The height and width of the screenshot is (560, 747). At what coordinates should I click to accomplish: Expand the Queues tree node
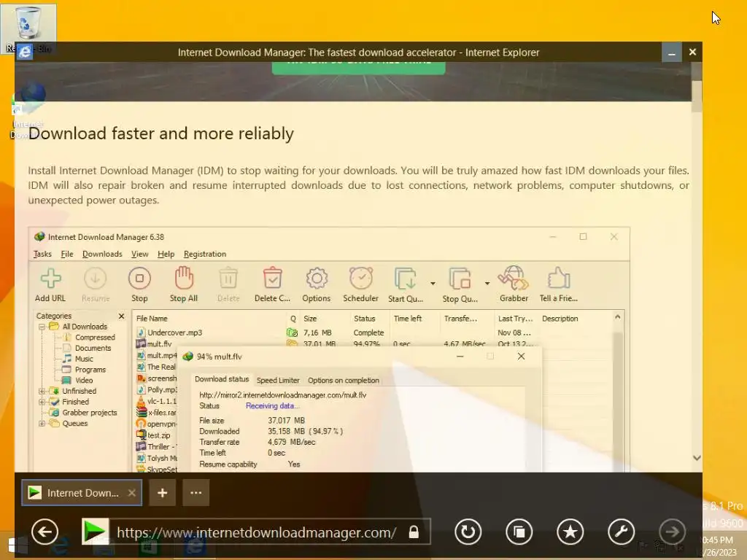[42, 424]
